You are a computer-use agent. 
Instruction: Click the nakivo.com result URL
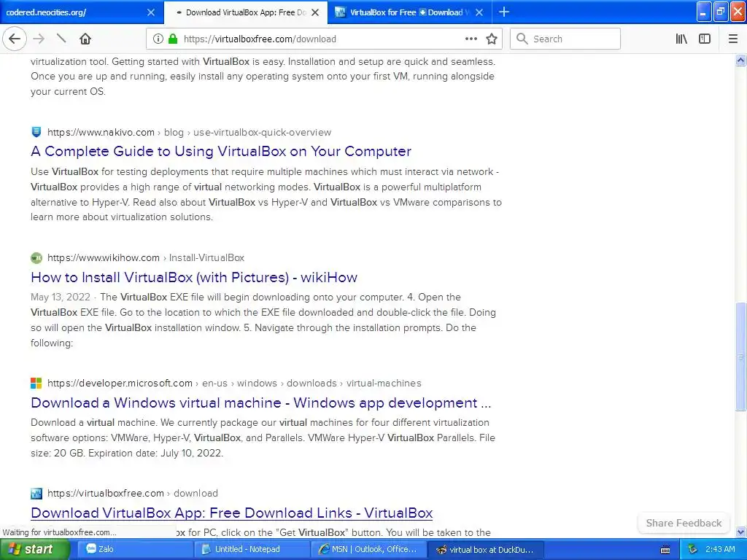point(189,132)
